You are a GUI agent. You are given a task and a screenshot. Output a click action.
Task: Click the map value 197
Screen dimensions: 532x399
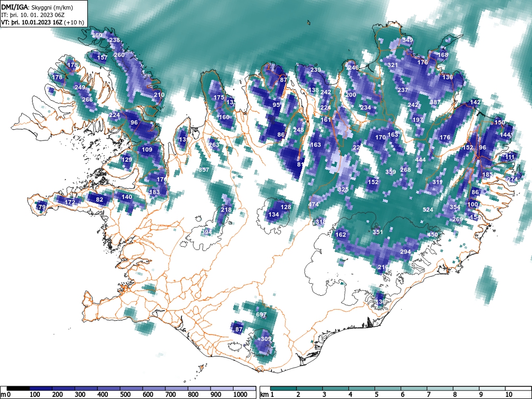[x=418, y=120]
